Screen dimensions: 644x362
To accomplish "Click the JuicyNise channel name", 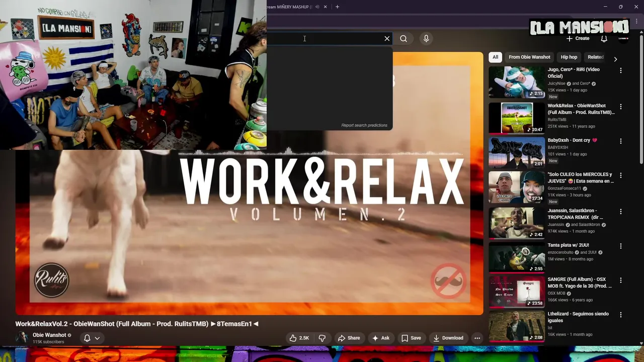I will click(x=557, y=83).
